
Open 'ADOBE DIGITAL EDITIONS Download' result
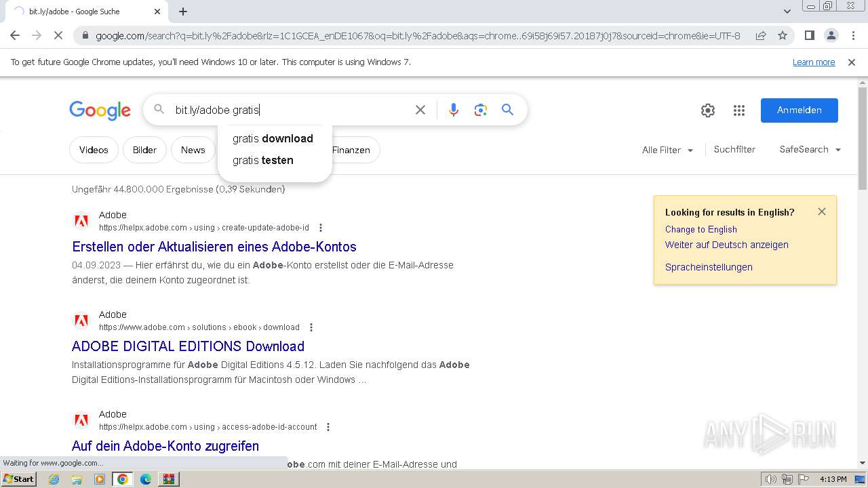point(188,346)
